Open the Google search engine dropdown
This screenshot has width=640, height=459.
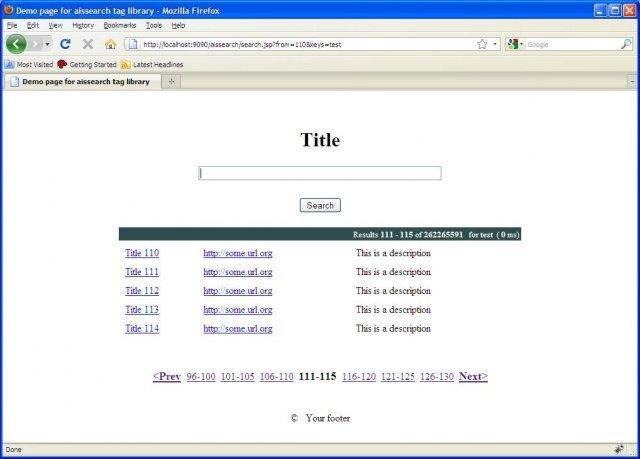coord(515,44)
